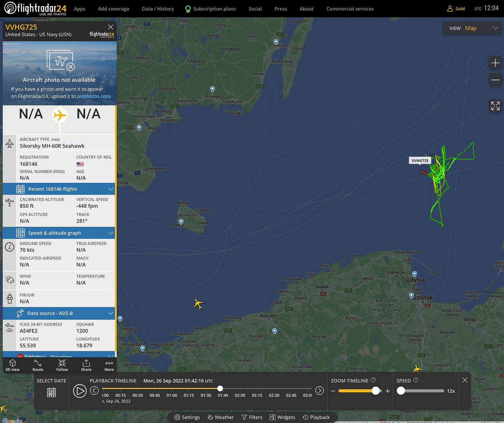
Task: Open Commercial services
Action: [x=350, y=9]
